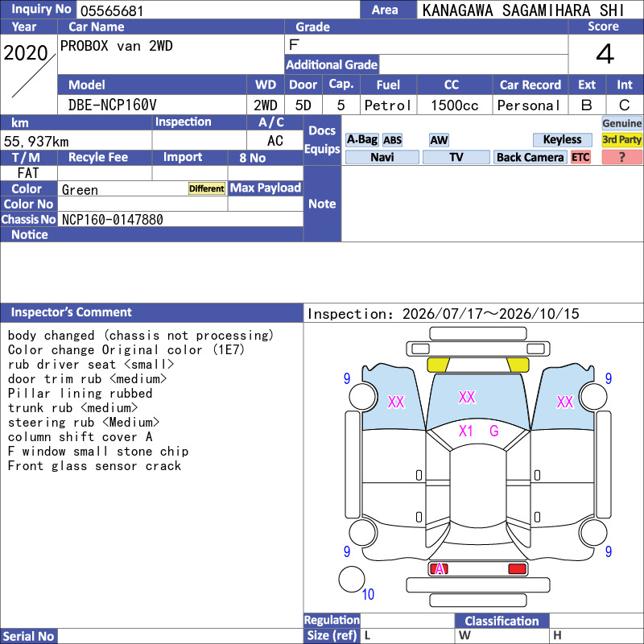The image size is (644, 644).
Task: Click the yellow Different color tag
Action: coord(207,188)
